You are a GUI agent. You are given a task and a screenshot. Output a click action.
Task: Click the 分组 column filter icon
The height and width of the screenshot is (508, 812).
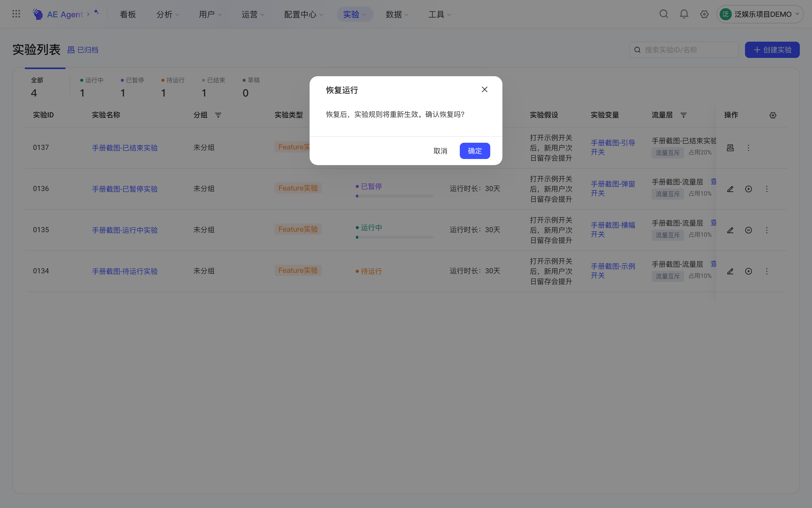[218, 115]
